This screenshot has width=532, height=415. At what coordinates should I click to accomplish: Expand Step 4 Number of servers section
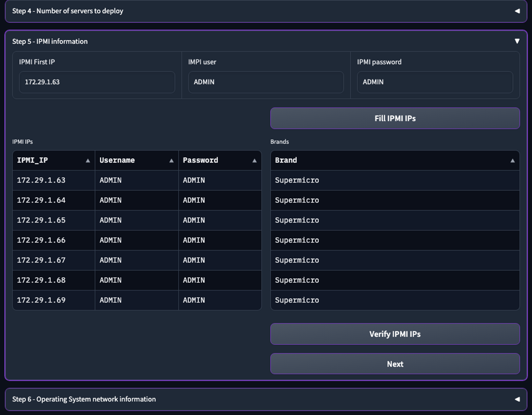517,11
